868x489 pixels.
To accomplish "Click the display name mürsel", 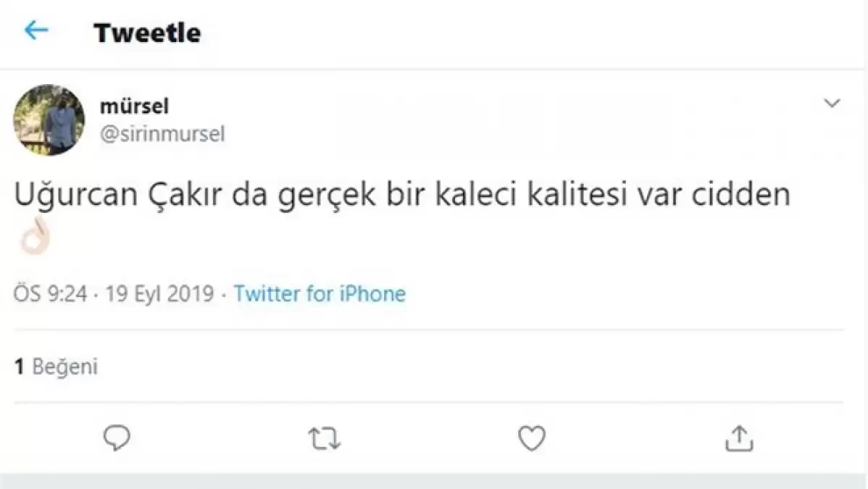I will click(x=134, y=106).
